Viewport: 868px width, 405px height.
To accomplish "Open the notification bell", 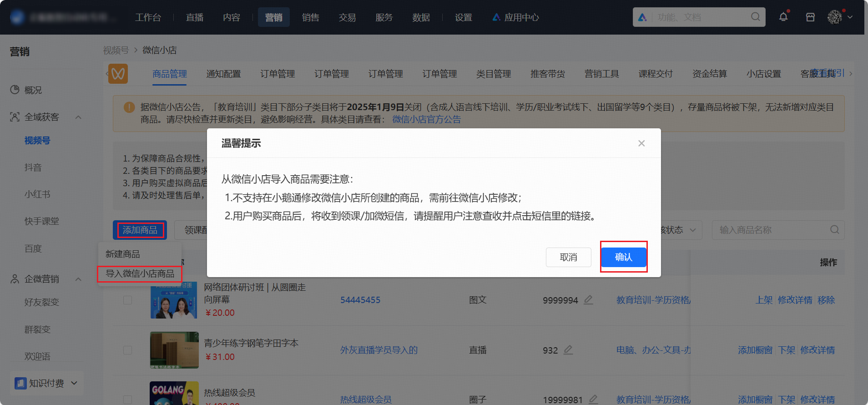I will (783, 17).
